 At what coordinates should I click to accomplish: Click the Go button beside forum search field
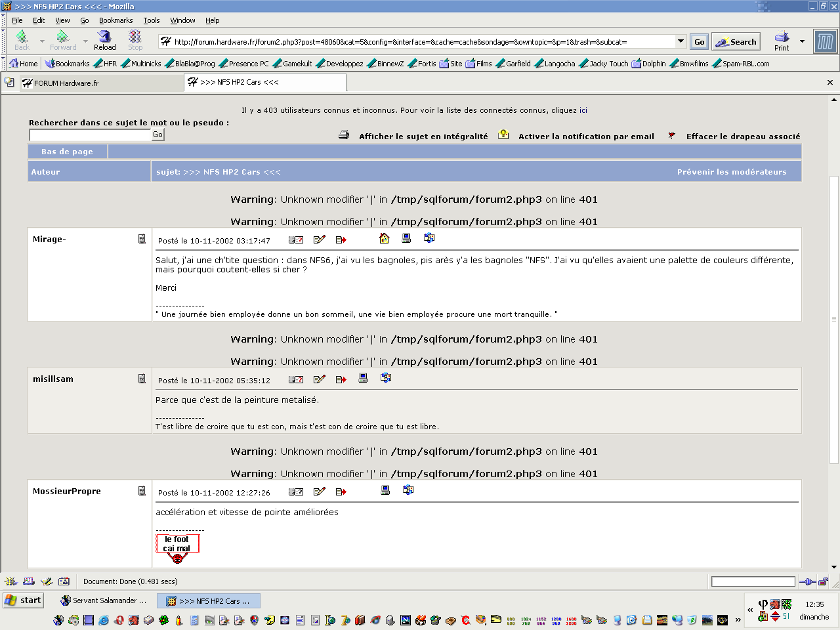[x=157, y=135]
